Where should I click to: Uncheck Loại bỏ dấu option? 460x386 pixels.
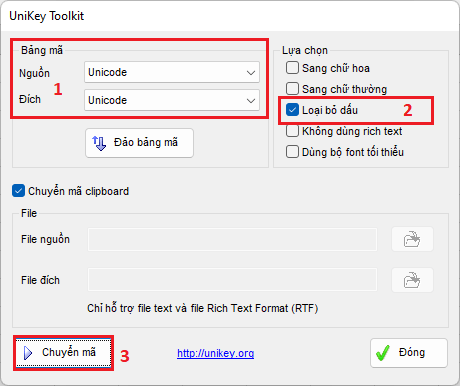(x=292, y=110)
